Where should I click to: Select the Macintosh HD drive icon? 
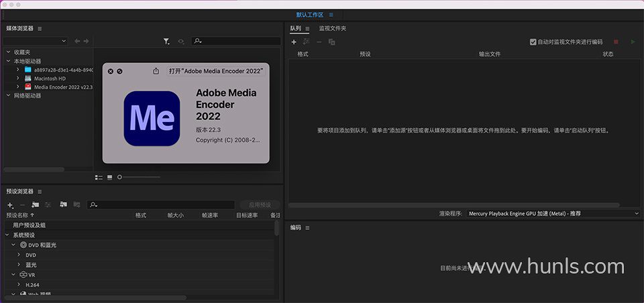coord(28,78)
